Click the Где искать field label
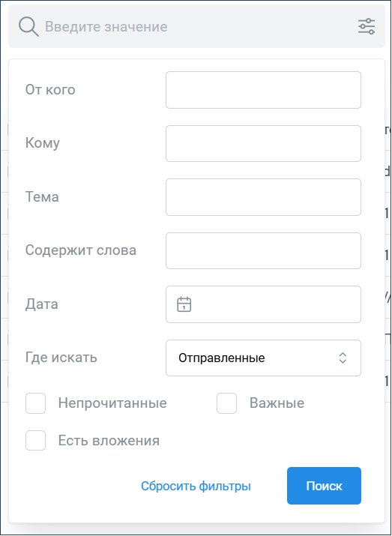Screen dimensions: 392x536 point(61,358)
